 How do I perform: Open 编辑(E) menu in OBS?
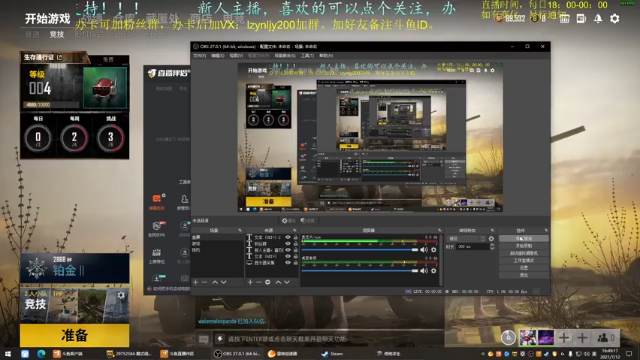coord(218,56)
